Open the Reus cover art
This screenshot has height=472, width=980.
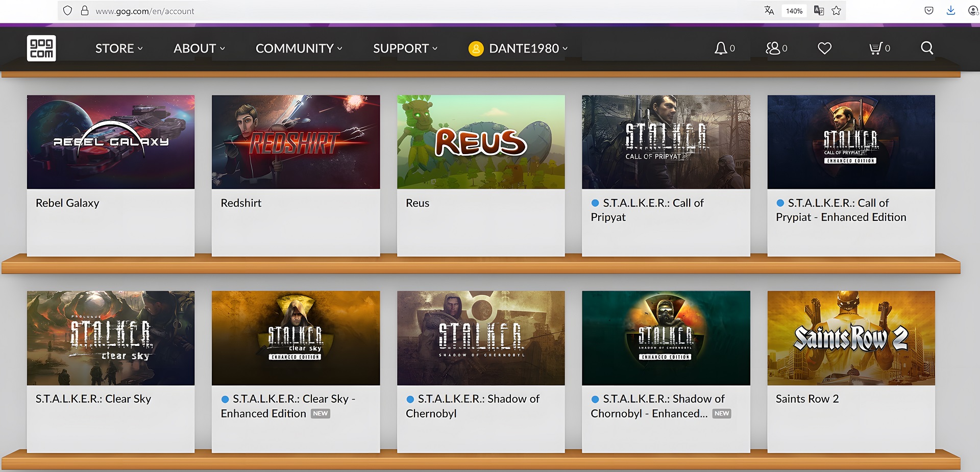(481, 142)
